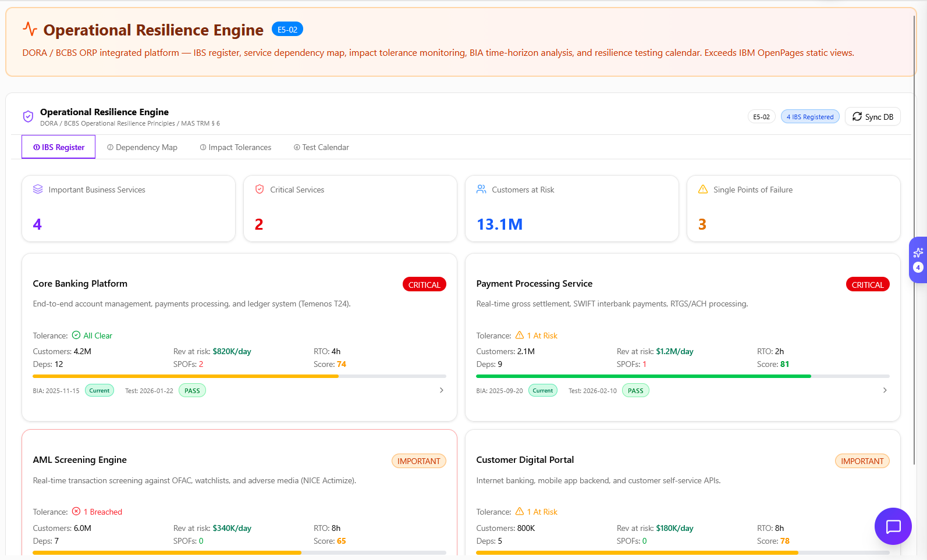The width and height of the screenshot is (927, 560).
Task: Open the Impact Tolerances tab
Action: click(x=236, y=147)
